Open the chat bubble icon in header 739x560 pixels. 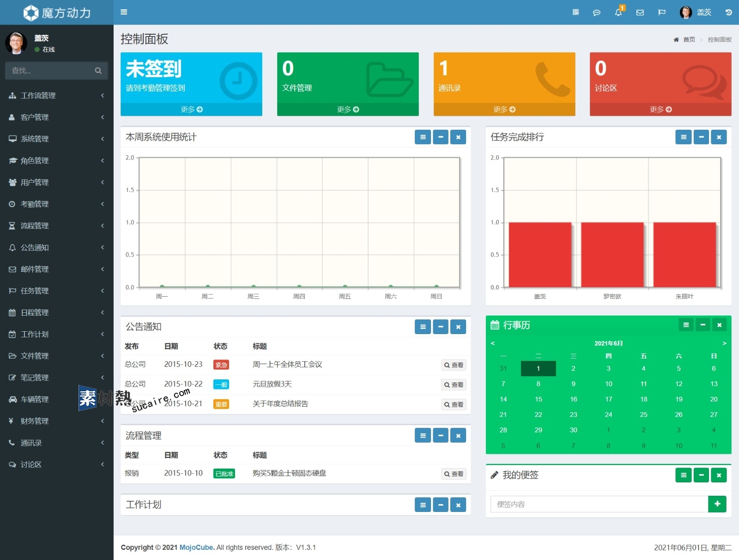596,12
